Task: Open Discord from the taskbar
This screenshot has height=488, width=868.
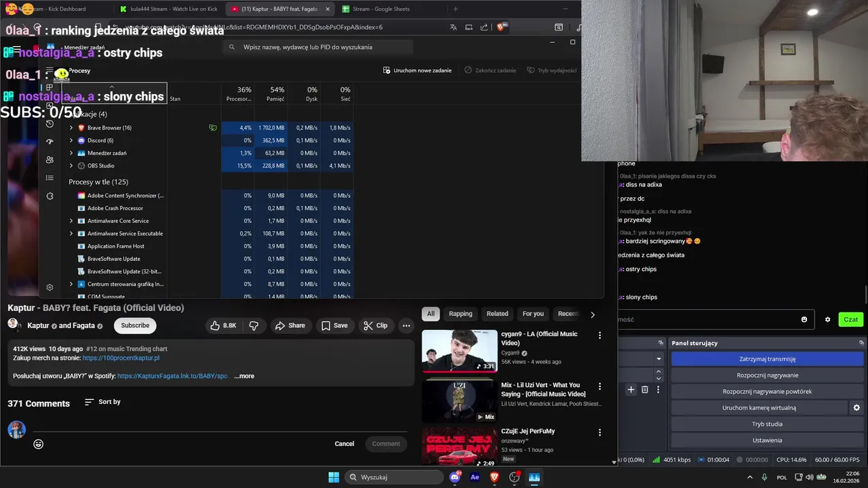Action: tap(455, 477)
